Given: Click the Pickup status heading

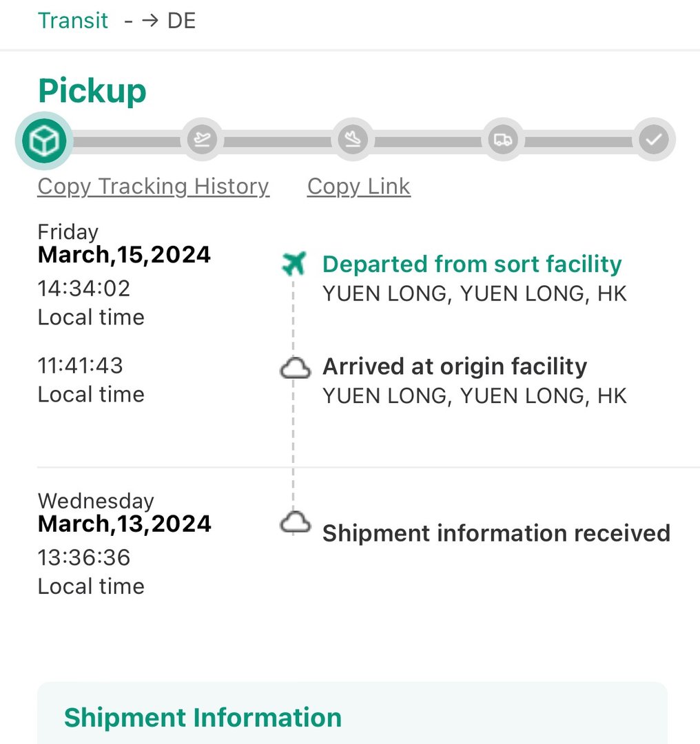Looking at the screenshot, I should [x=92, y=90].
